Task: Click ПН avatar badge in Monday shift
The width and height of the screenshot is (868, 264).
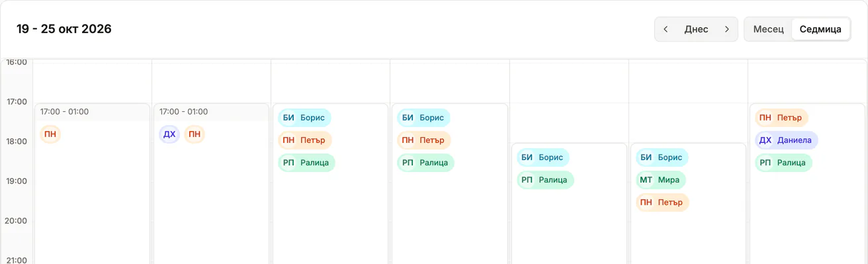Action: tap(50, 135)
